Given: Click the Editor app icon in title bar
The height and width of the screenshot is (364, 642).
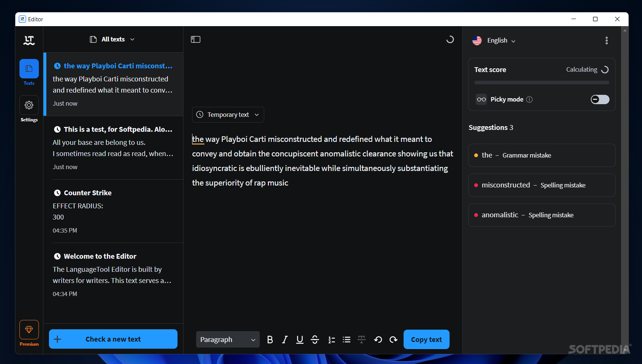Looking at the screenshot, I should [22, 19].
